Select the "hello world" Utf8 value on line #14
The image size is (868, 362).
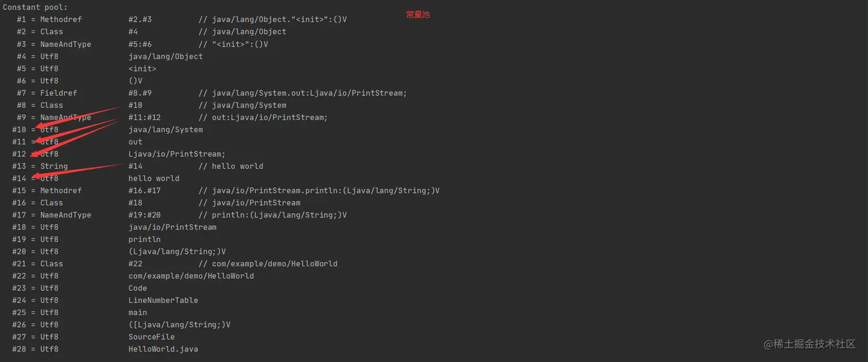154,178
